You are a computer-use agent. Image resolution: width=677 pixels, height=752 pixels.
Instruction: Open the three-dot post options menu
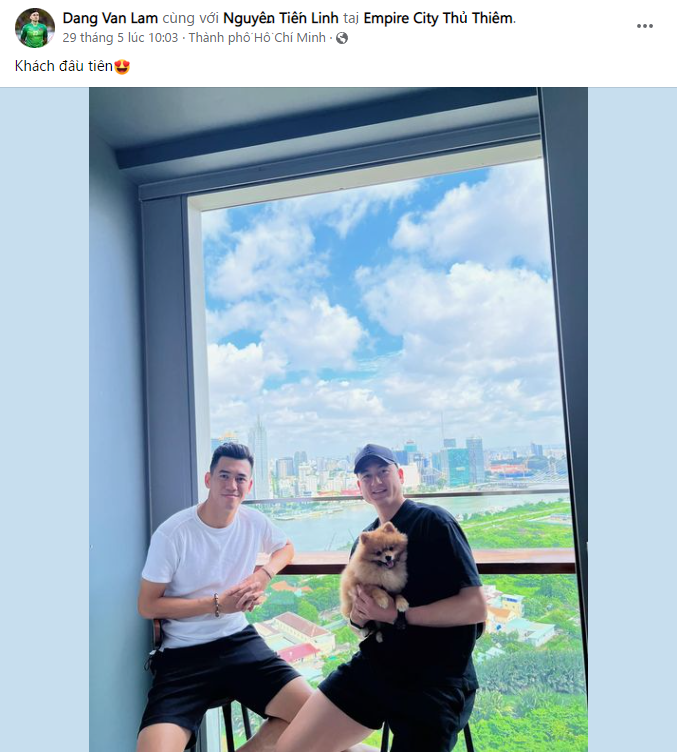click(x=644, y=26)
